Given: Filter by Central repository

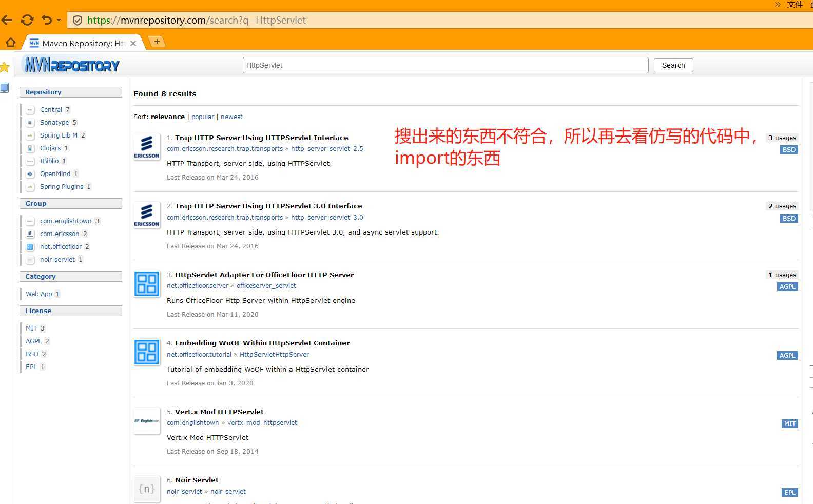Looking at the screenshot, I should tap(51, 109).
